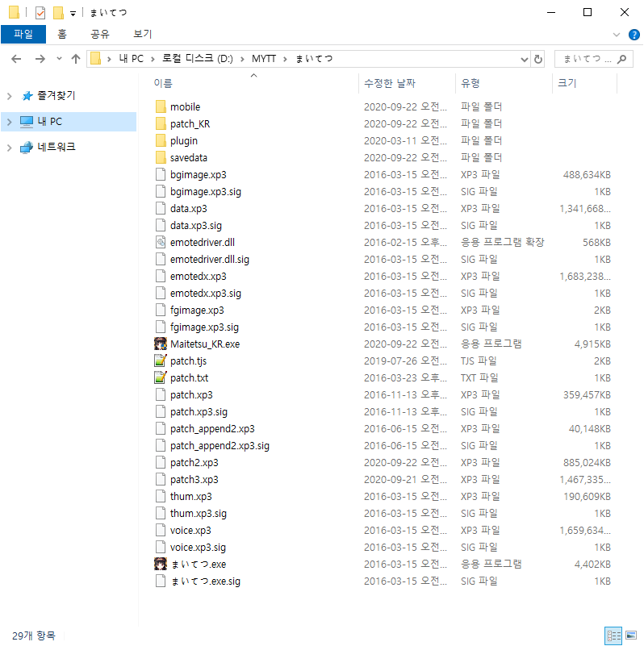The height and width of the screenshot is (646, 644).
Task: Expand the 네트워크 tree node
Action: [10, 148]
